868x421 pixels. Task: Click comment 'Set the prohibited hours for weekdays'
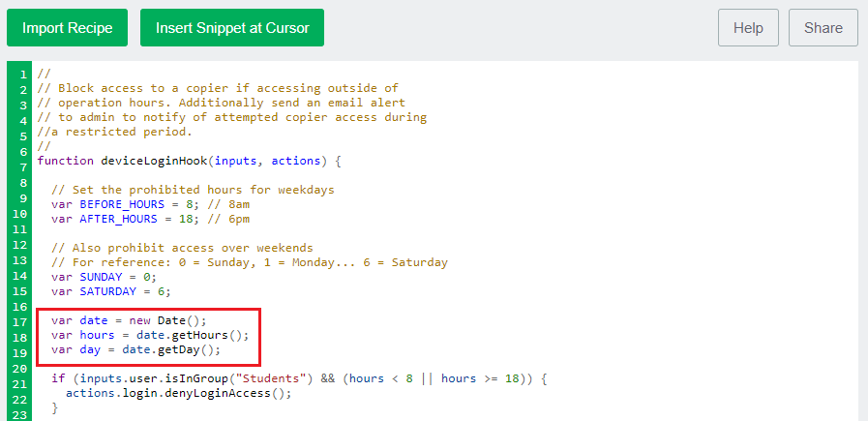tap(193, 190)
